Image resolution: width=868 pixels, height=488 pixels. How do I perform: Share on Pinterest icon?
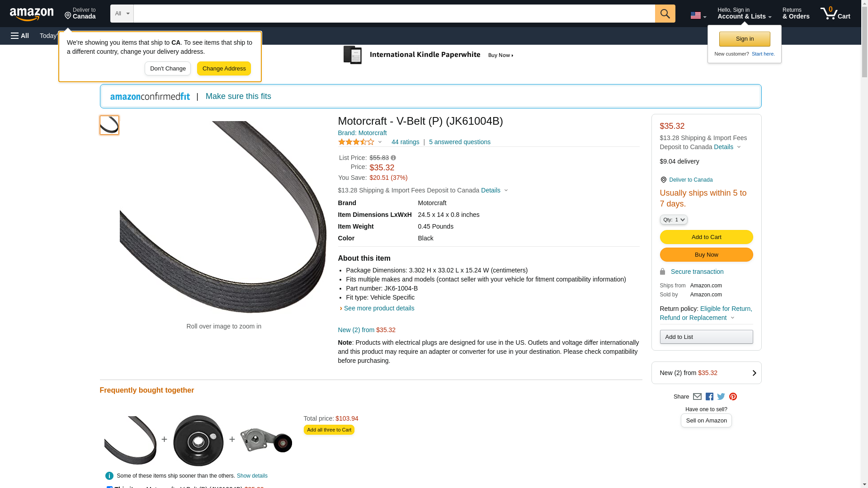(733, 397)
